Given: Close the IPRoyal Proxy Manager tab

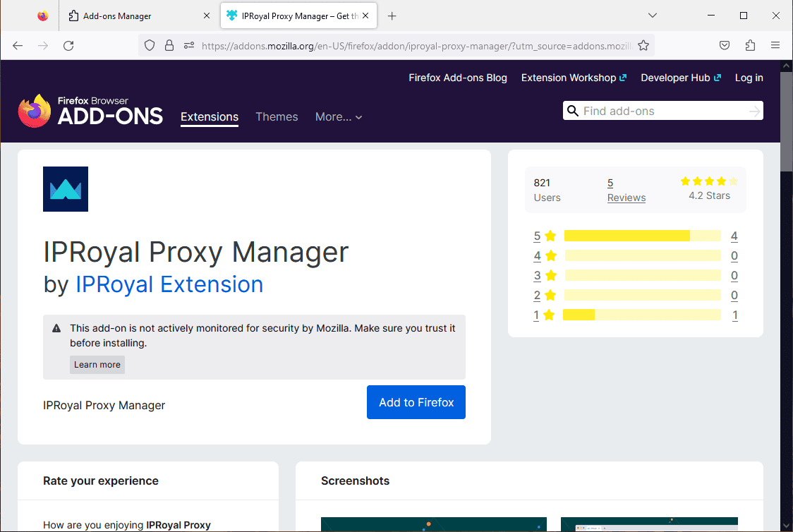Looking at the screenshot, I should click(x=365, y=16).
